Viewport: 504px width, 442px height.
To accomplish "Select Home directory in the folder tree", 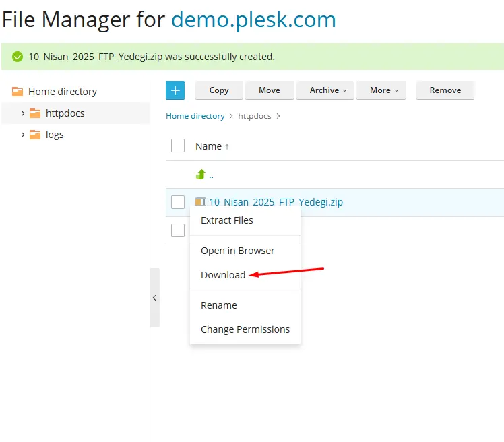I will [63, 92].
